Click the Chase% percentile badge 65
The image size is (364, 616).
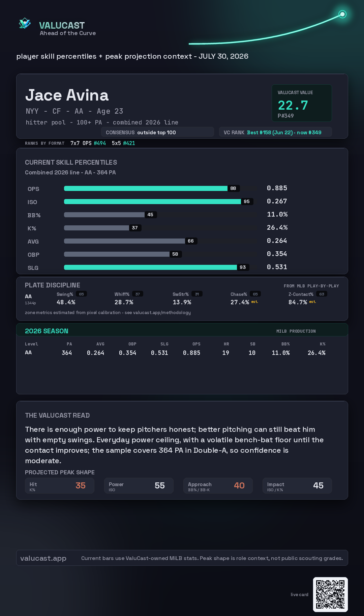(255, 294)
